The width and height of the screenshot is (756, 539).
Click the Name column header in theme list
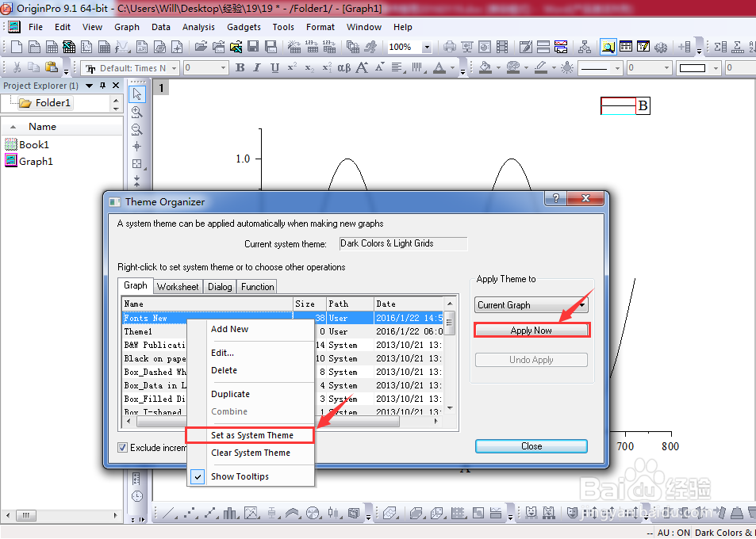[207, 304]
